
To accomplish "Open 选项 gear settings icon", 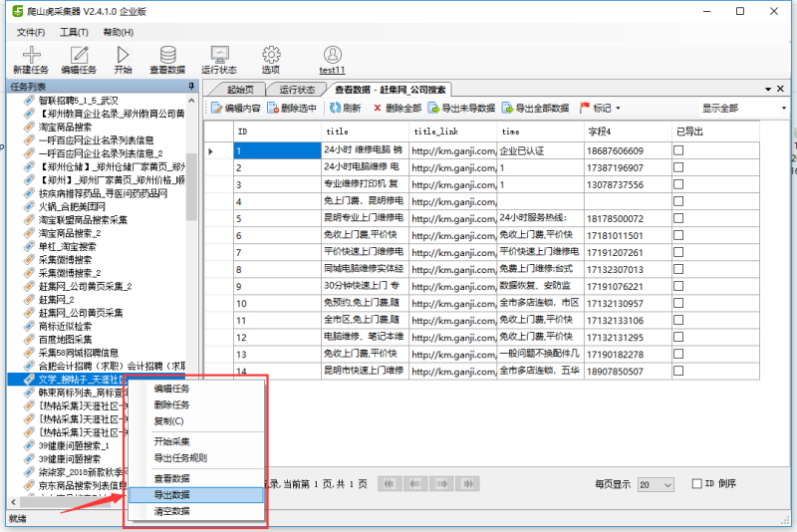I will (x=271, y=56).
